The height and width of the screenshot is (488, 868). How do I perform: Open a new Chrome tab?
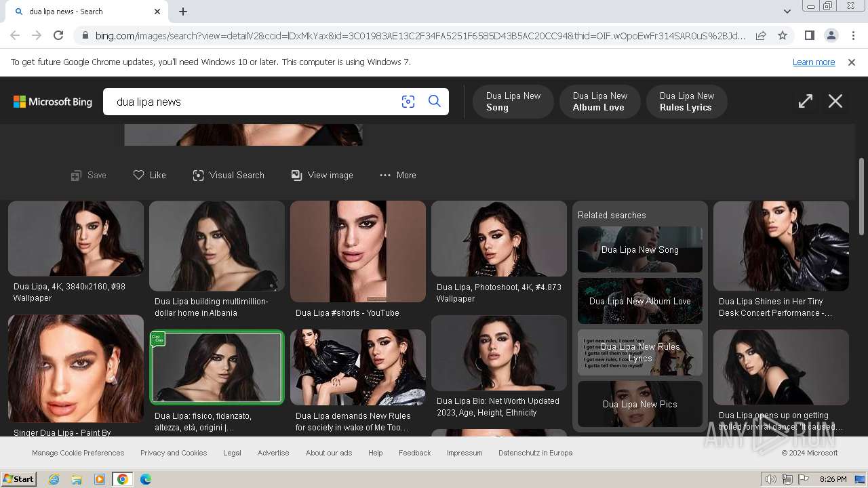pyautogui.click(x=183, y=12)
